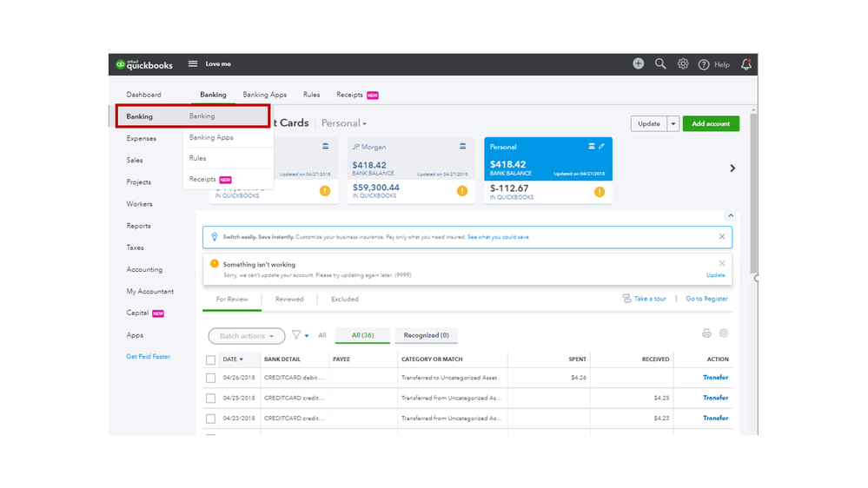Click the insurance promo pin icon
The image size is (868, 488).
click(x=215, y=237)
